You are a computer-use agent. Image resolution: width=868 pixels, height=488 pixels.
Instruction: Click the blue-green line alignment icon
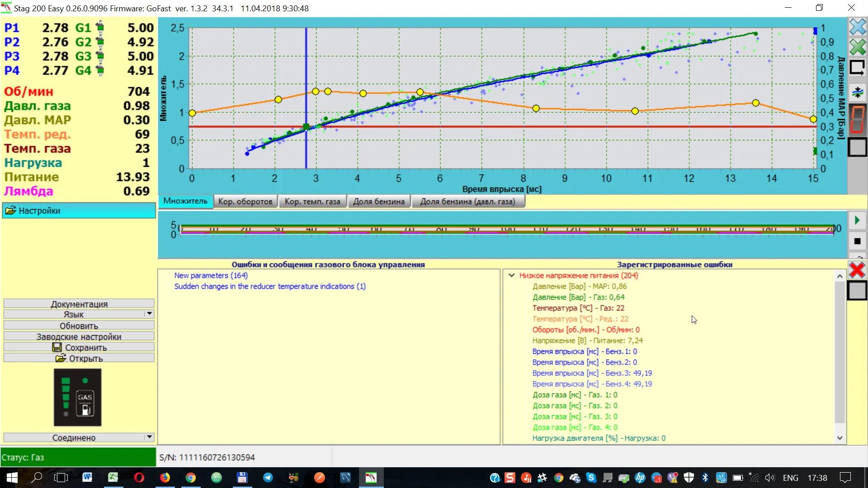pos(857,93)
